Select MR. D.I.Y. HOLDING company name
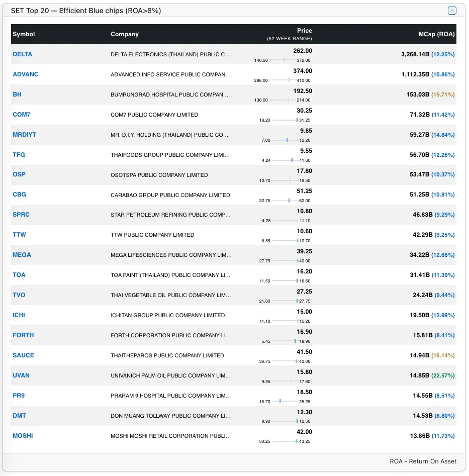Viewport: 469px width, 476px height. coord(169,135)
